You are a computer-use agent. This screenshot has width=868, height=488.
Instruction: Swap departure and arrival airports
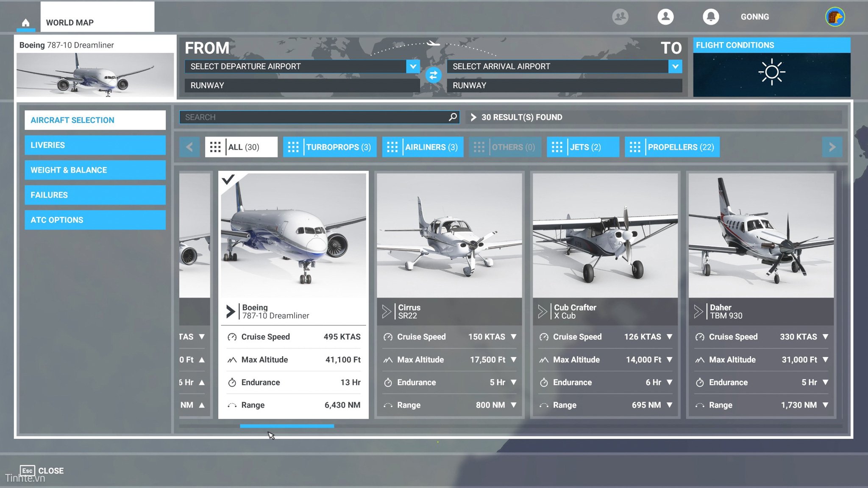tap(433, 75)
